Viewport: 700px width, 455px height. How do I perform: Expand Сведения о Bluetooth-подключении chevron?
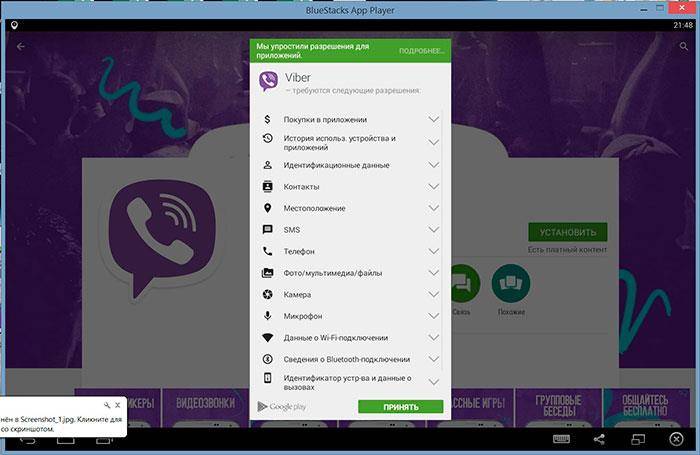pyautogui.click(x=433, y=359)
